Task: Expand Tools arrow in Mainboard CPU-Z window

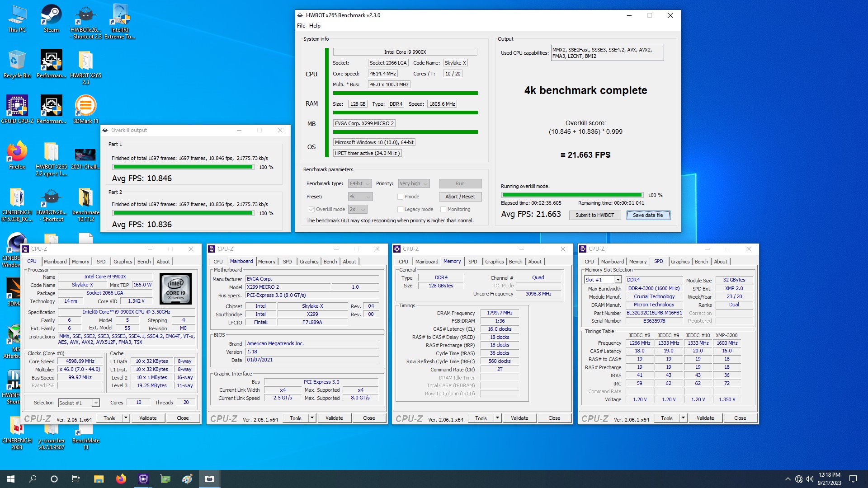Action: coord(312,418)
